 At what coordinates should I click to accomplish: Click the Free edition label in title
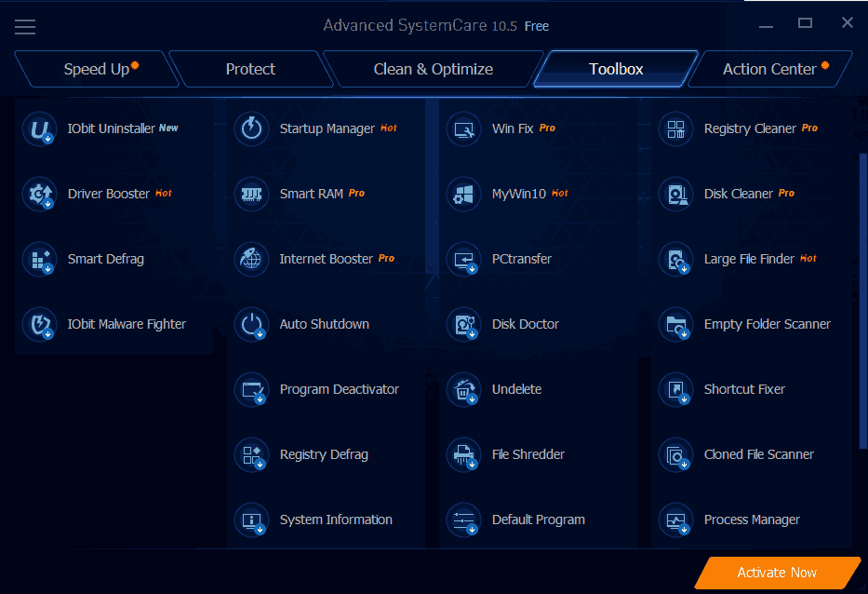tap(537, 26)
